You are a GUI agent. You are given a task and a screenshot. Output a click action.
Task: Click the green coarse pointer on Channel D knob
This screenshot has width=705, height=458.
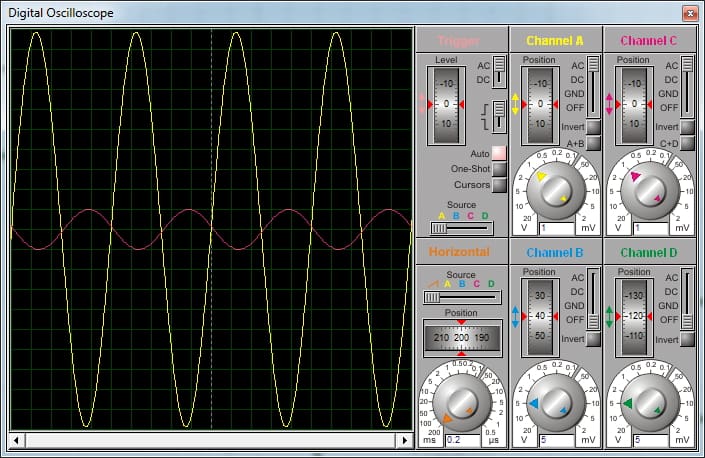point(628,404)
